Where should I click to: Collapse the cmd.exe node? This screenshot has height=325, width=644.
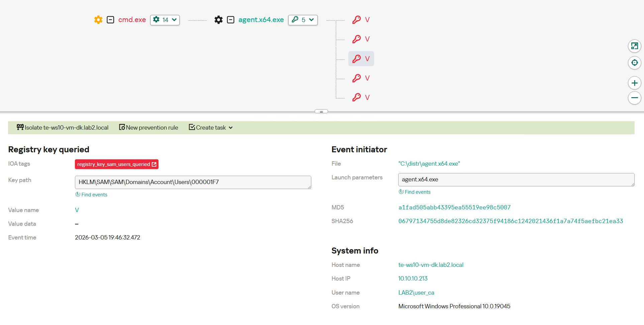click(110, 20)
